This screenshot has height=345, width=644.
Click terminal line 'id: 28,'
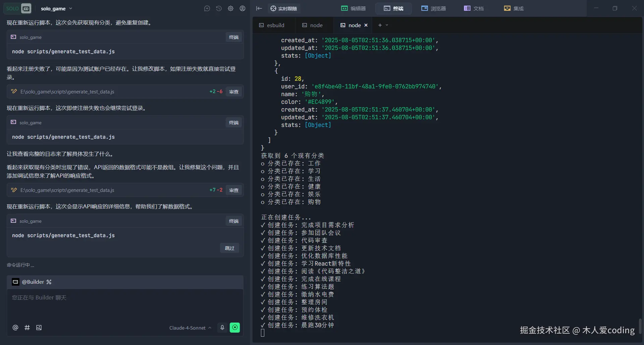292,79
